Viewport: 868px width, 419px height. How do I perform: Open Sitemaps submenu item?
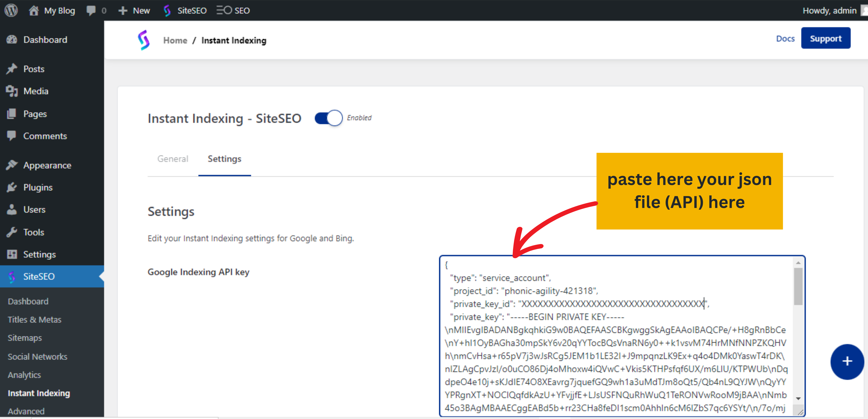coord(24,338)
